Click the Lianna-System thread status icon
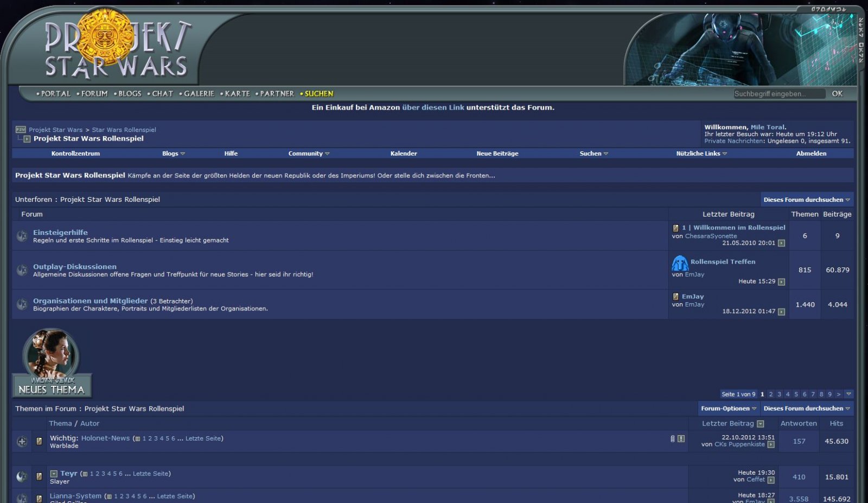868x503 pixels. [22, 498]
